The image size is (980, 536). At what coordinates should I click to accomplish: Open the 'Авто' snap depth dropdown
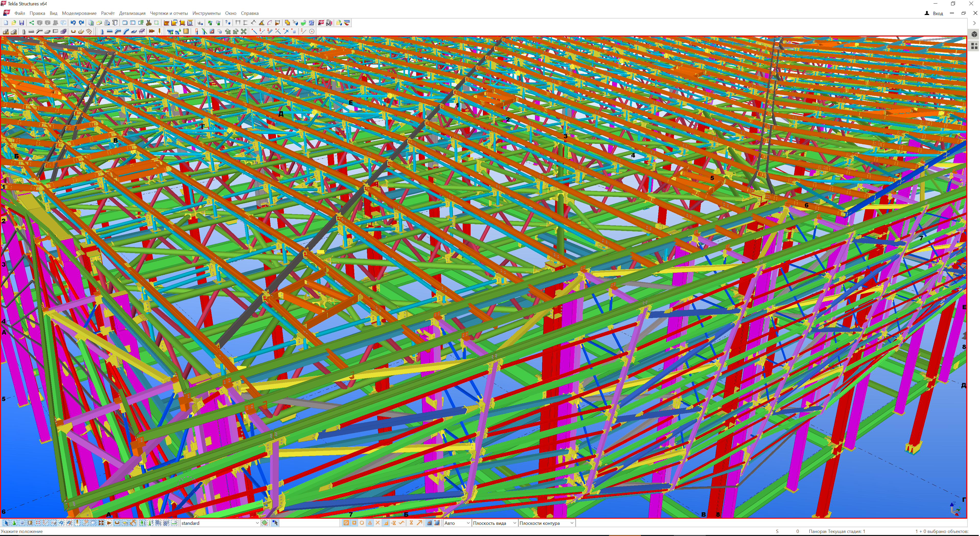[468, 523]
